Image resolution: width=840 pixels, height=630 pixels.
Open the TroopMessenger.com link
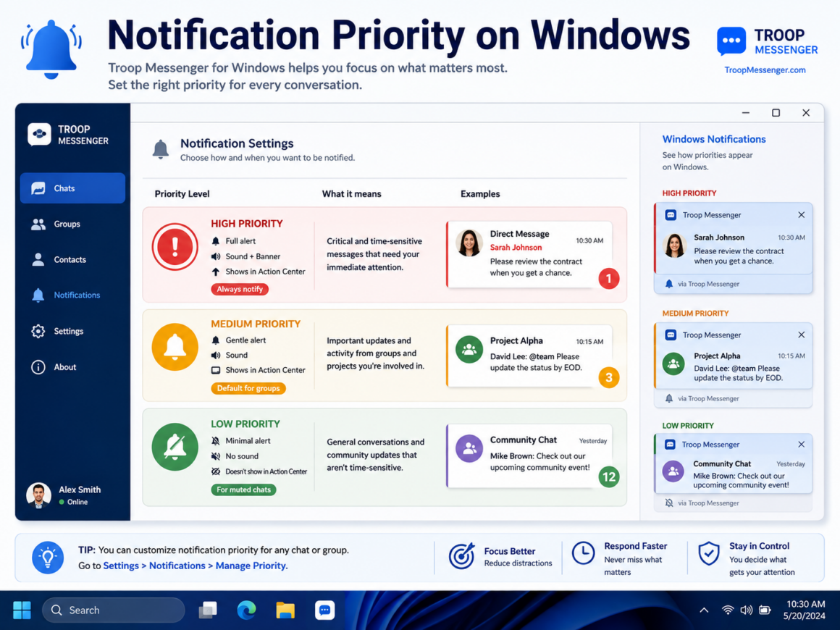(x=765, y=70)
